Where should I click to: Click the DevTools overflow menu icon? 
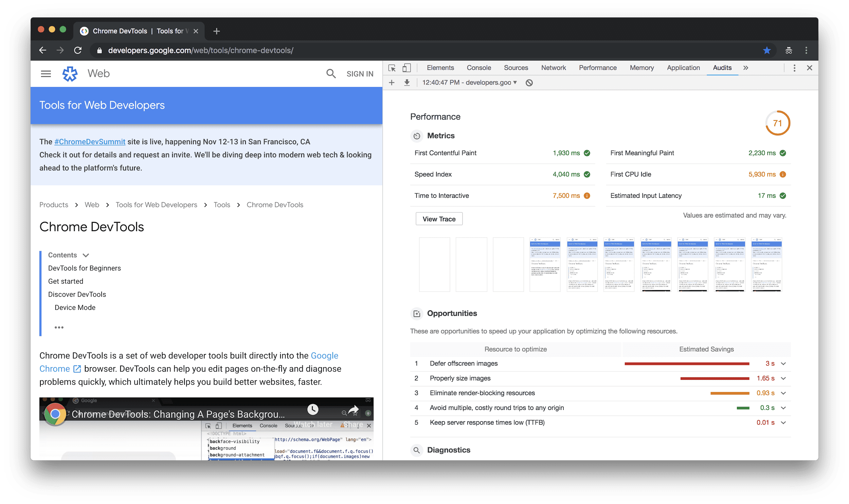(x=794, y=67)
